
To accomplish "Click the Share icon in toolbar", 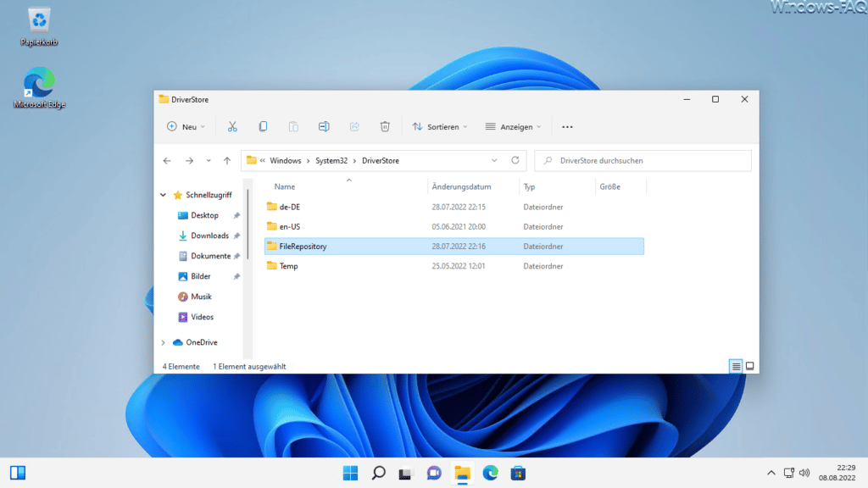I will tap(354, 127).
